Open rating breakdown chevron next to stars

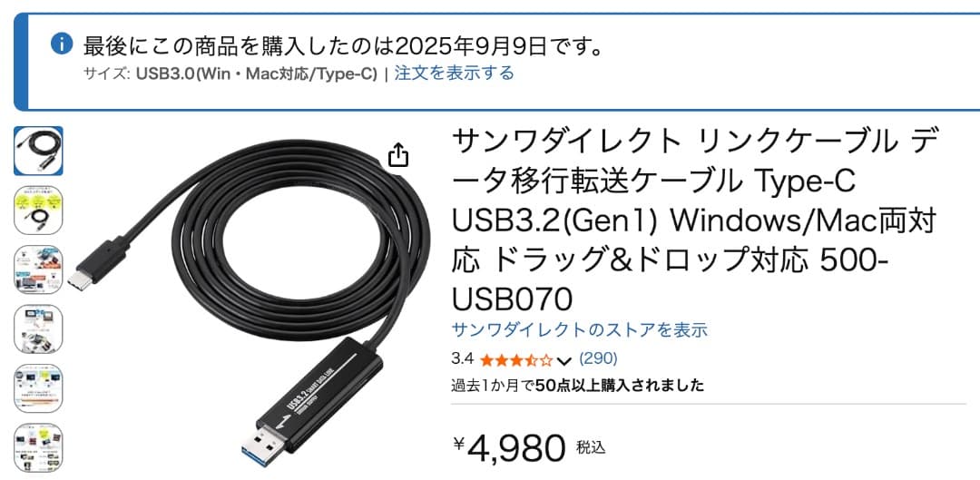point(563,360)
